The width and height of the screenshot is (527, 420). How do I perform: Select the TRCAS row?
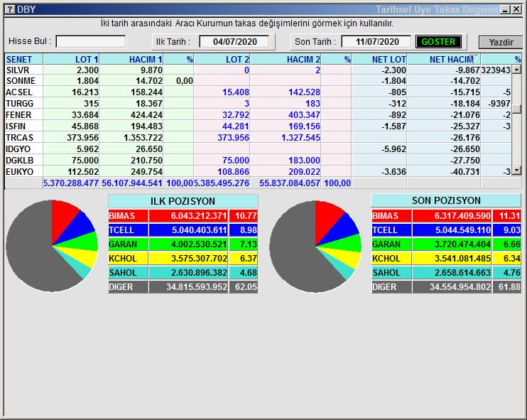tap(258, 138)
